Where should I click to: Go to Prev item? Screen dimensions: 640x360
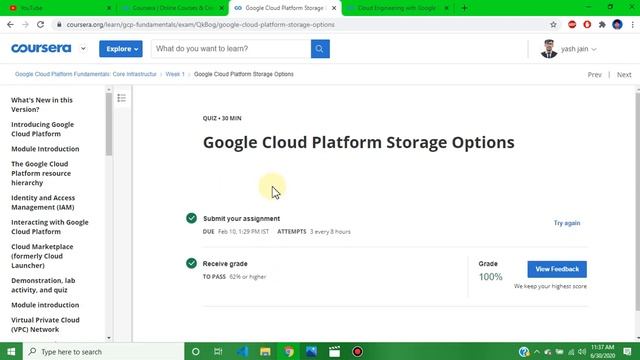[x=594, y=75]
